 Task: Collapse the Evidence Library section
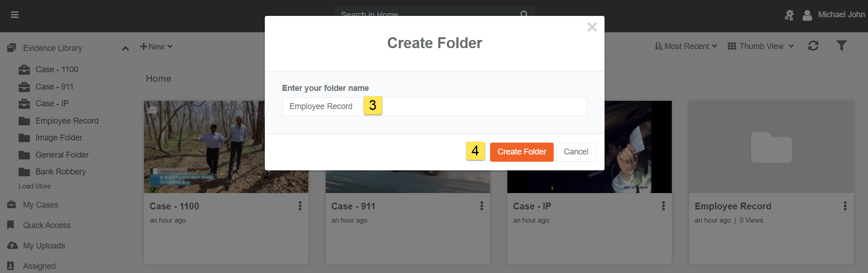(x=125, y=49)
